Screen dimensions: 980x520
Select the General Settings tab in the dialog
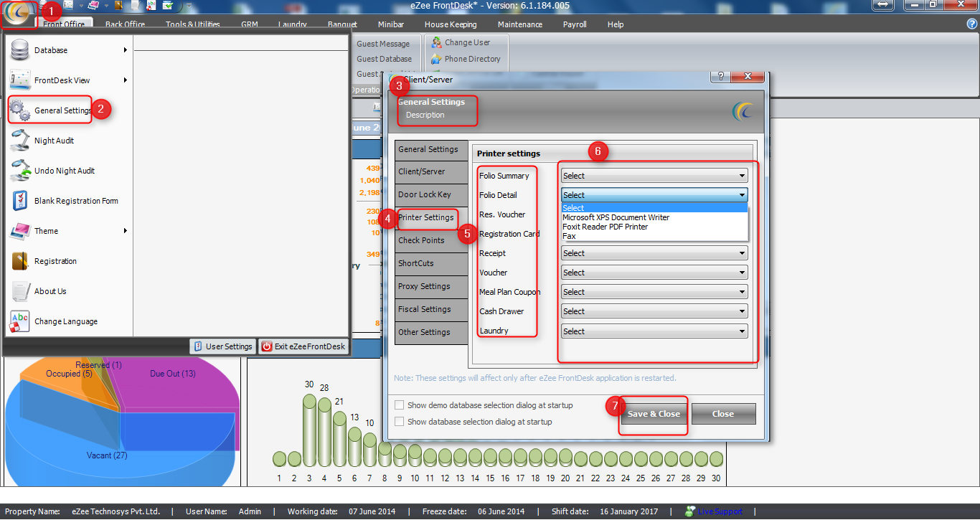coord(430,149)
